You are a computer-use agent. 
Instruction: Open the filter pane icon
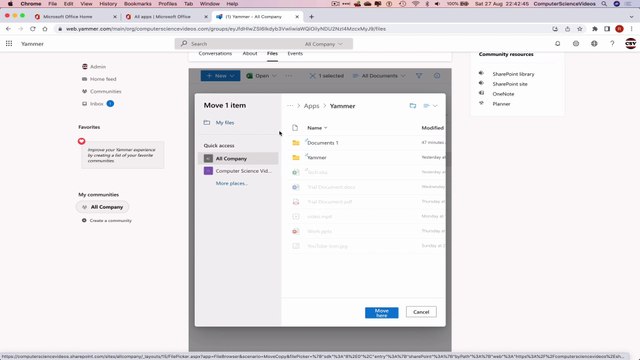tap(419, 76)
